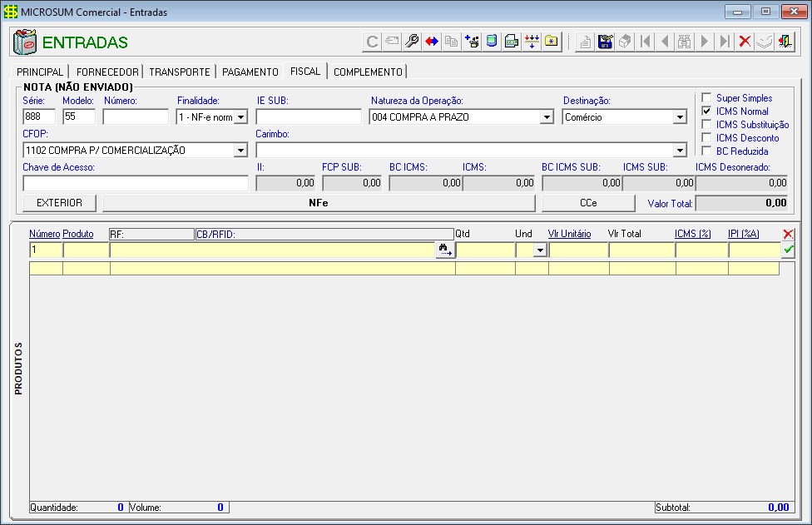Click the XML import icon
This screenshot has width=812, height=525.
tap(512, 42)
